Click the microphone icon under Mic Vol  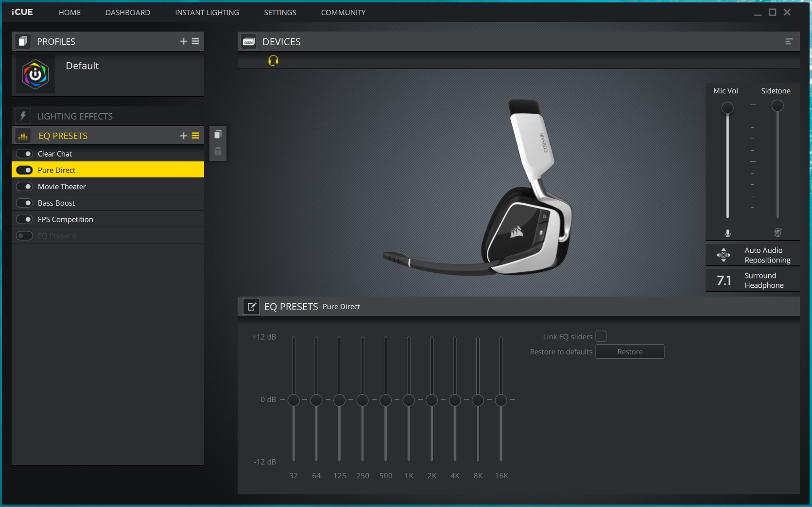tap(727, 233)
